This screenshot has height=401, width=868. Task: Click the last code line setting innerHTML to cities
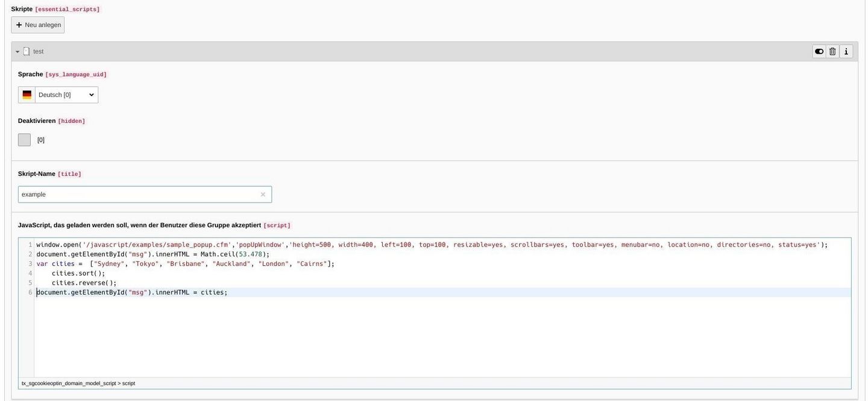click(132, 292)
